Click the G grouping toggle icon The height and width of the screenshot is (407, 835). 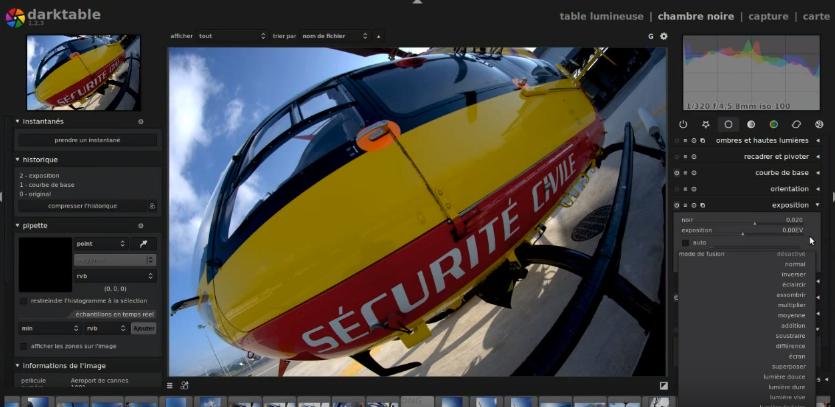(651, 36)
